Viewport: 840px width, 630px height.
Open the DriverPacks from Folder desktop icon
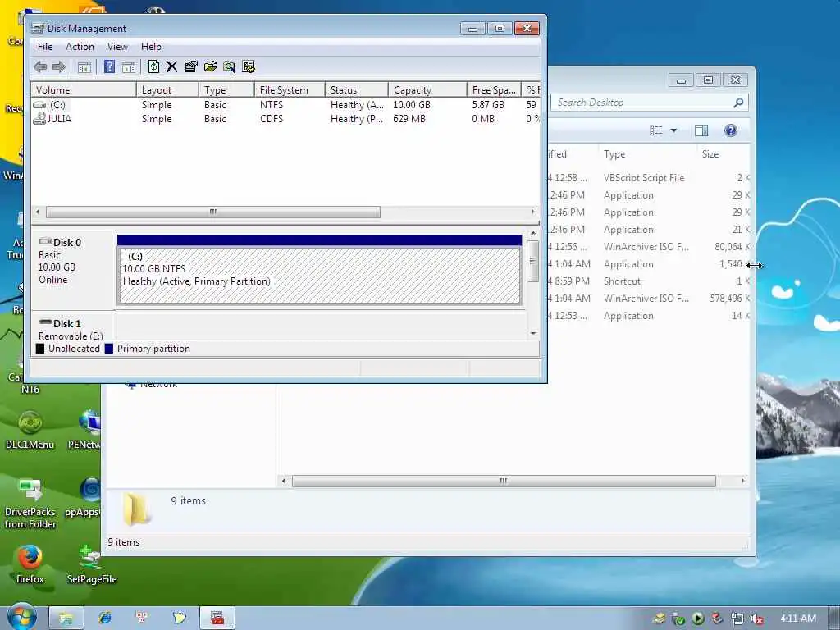(30, 504)
